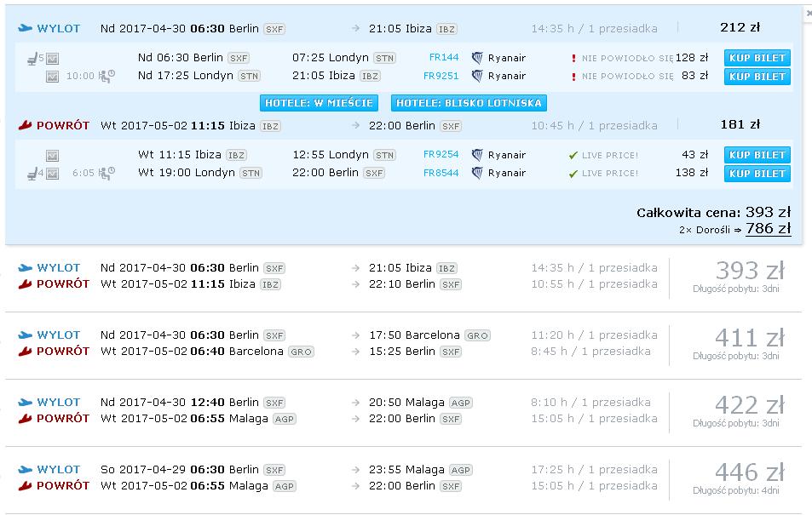Click AGP badge next to 23:55 Malaga

tap(460, 470)
